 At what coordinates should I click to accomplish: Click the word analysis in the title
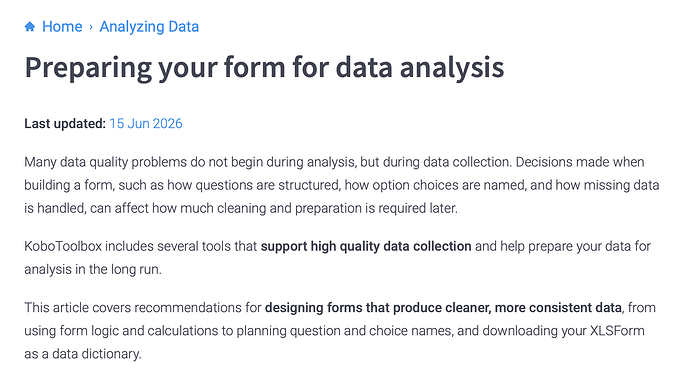(x=451, y=68)
